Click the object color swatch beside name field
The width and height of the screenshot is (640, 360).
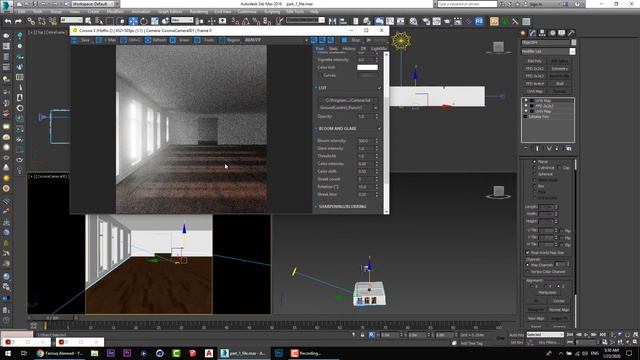[573, 42]
